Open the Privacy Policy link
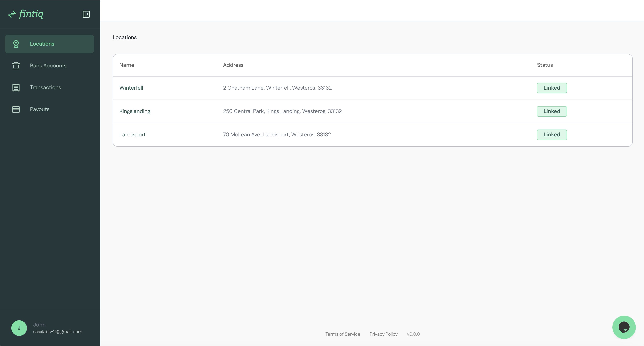 [x=383, y=334]
